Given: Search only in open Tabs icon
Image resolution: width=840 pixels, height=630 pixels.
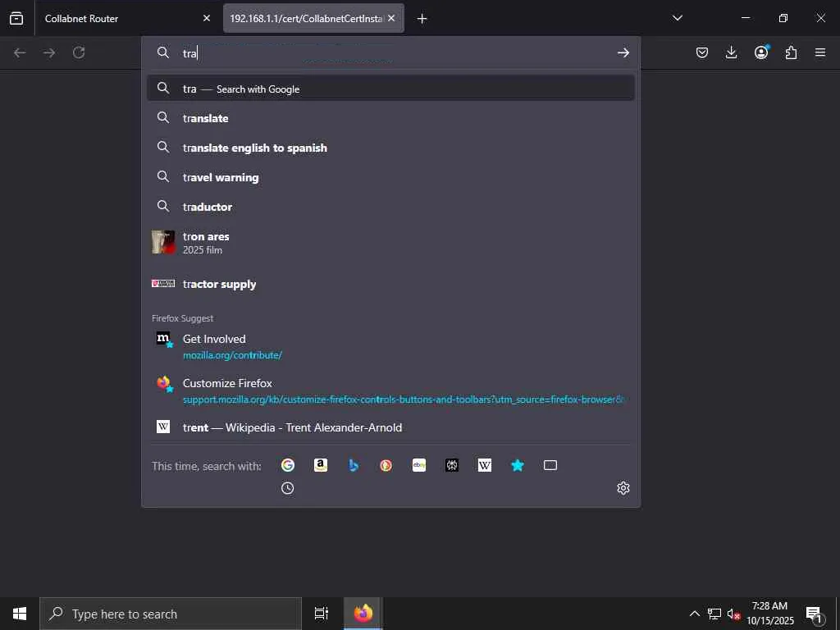Looking at the screenshot, I should pyautogui.click(x=550, y=465).
